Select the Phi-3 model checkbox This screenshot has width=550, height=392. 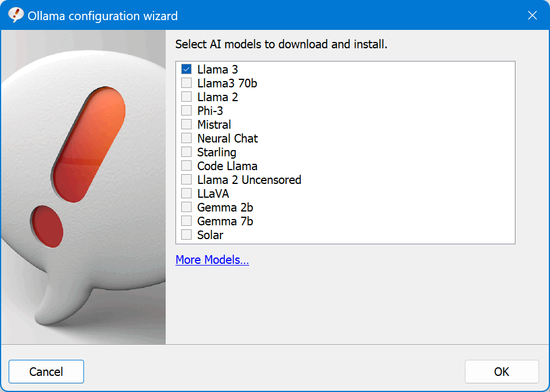(186, 110)
